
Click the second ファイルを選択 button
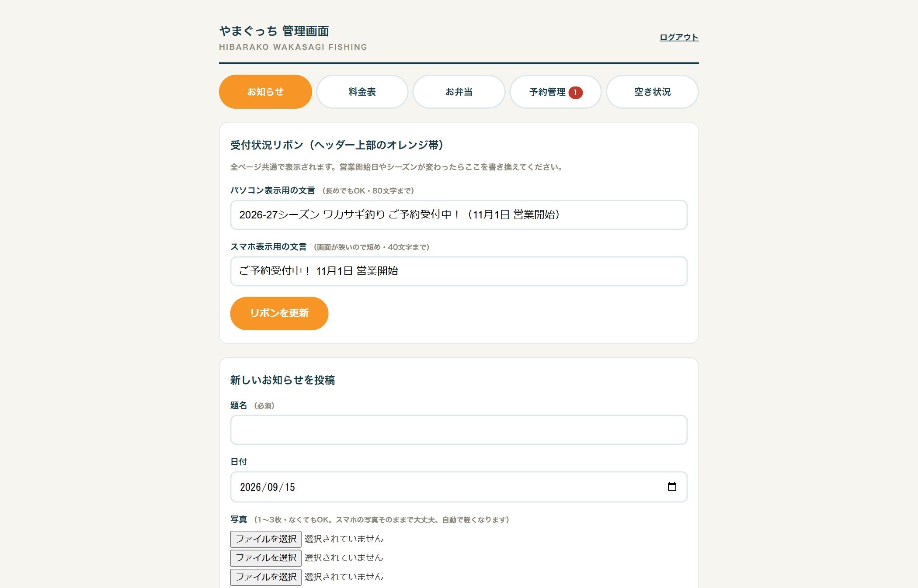pyautogui.click(x=266, y=558)
